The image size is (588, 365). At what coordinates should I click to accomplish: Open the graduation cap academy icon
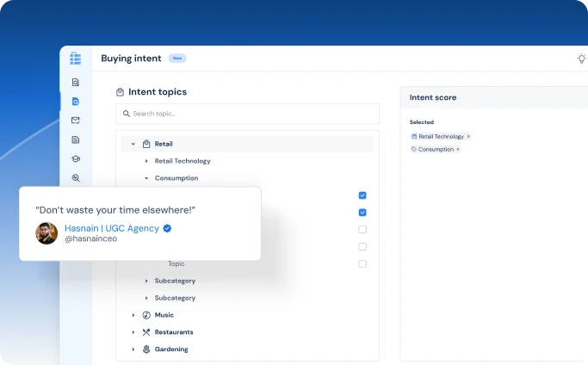click(x=76, y=158)
